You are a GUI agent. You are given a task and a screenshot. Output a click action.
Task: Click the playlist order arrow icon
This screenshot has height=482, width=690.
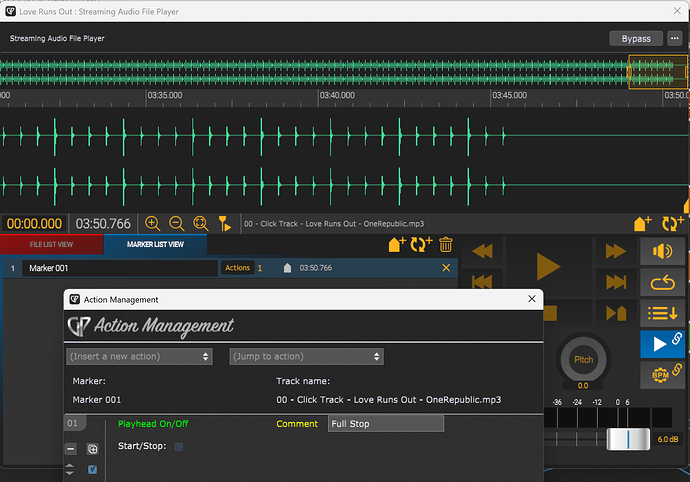[662, 313]
